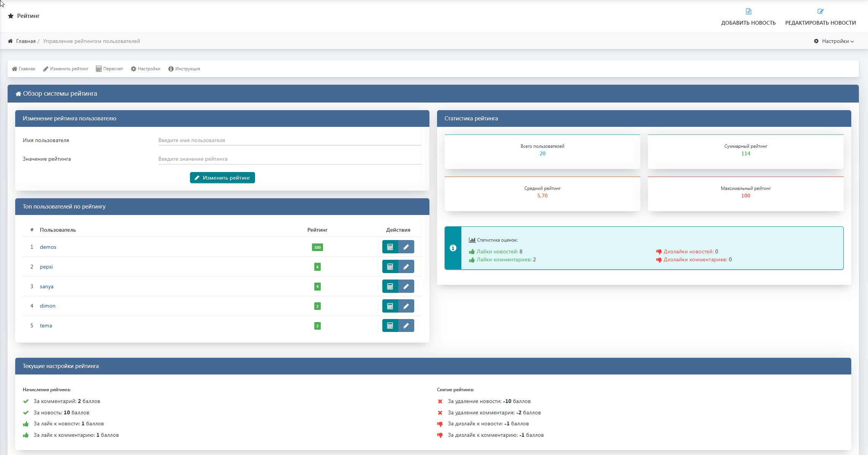This screenshot has height=455, width=868.
Task: Click calculator icon in tema row
Action: pos(390,325)
